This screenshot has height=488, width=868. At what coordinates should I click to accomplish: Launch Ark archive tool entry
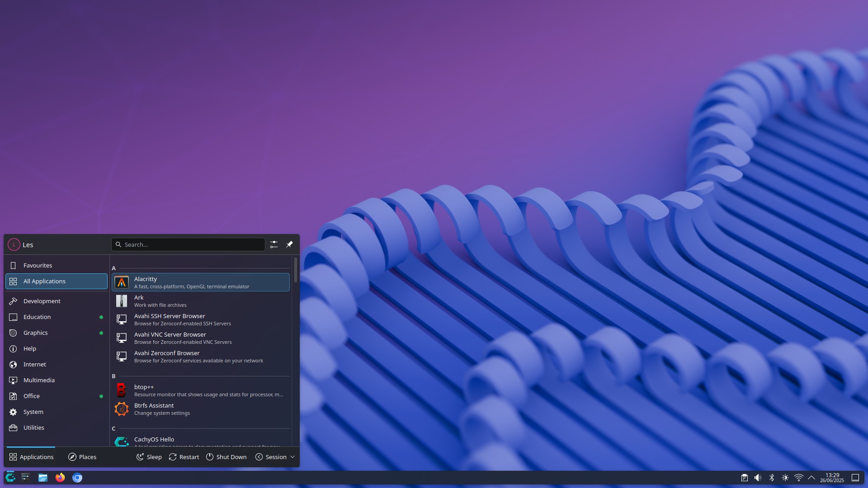click(x=201, y=301)
